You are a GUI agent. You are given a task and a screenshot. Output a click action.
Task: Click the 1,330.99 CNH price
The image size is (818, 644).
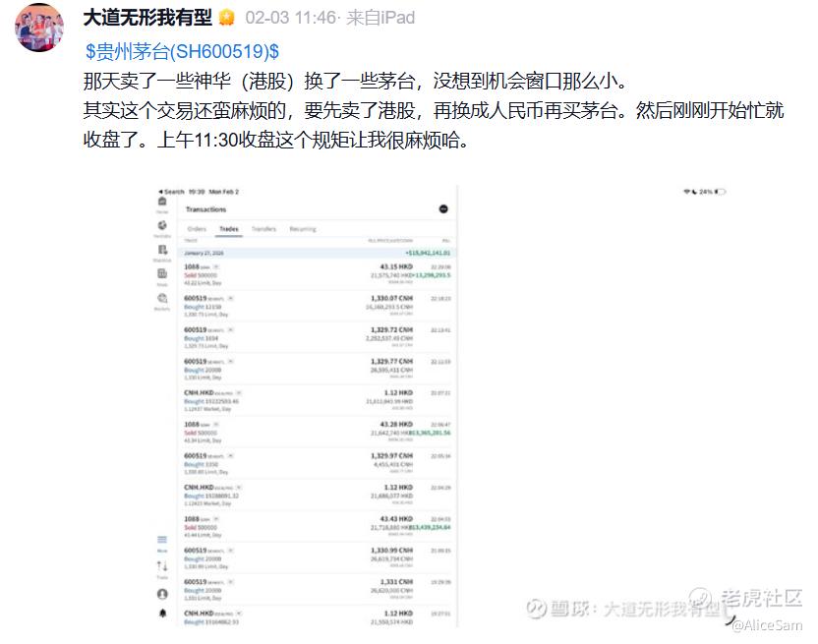click(391, 551)
